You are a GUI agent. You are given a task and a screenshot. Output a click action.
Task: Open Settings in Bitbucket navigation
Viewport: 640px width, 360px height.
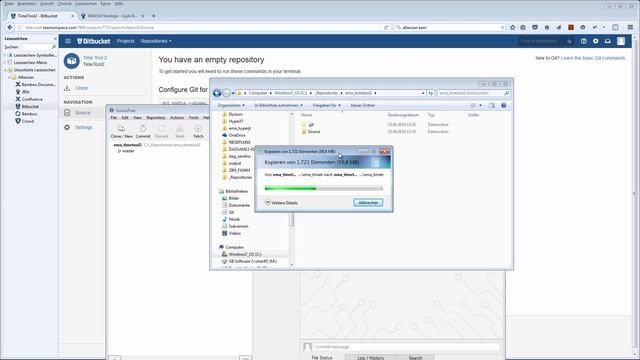[84, 127]
